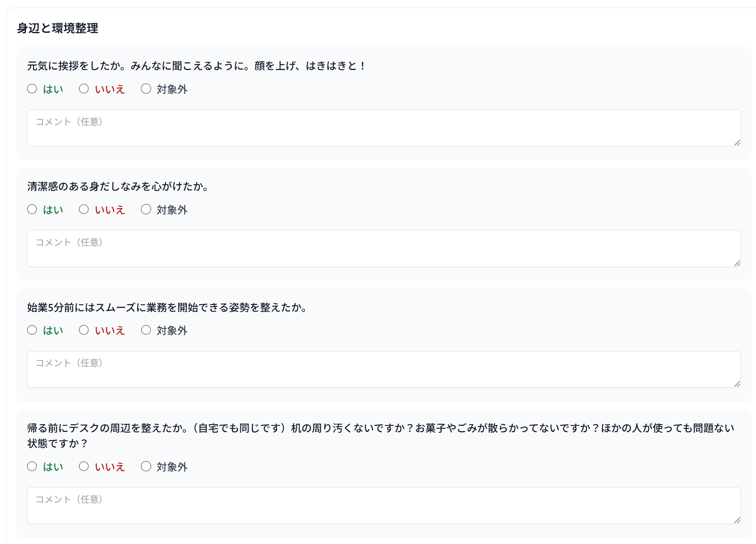Choose 対象外 for the 始業5分前 question
This screenshot has width=756, height=544.
click(x=146, y=330)
